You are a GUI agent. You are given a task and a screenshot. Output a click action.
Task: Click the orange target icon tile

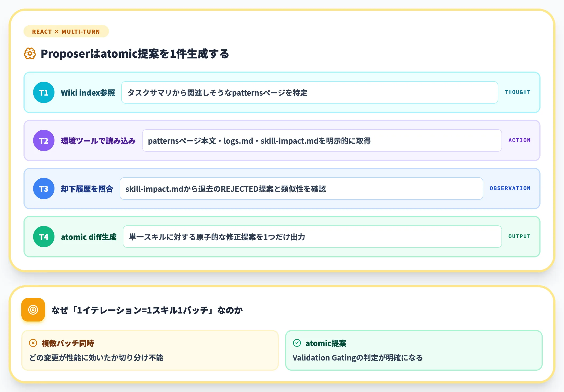33,310
